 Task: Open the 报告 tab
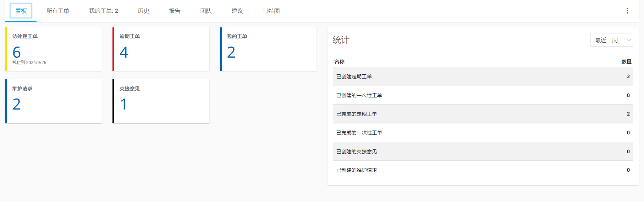(175, 11)
